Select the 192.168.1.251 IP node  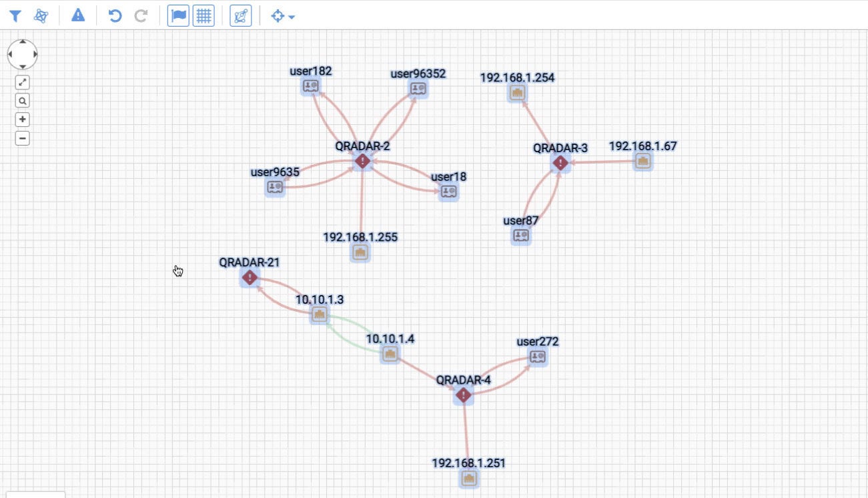tap(469, 478)
